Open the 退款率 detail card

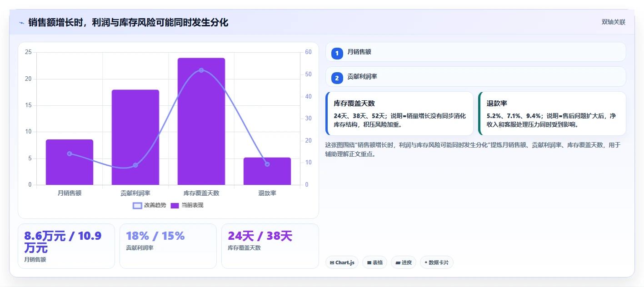tap(552, 114)
